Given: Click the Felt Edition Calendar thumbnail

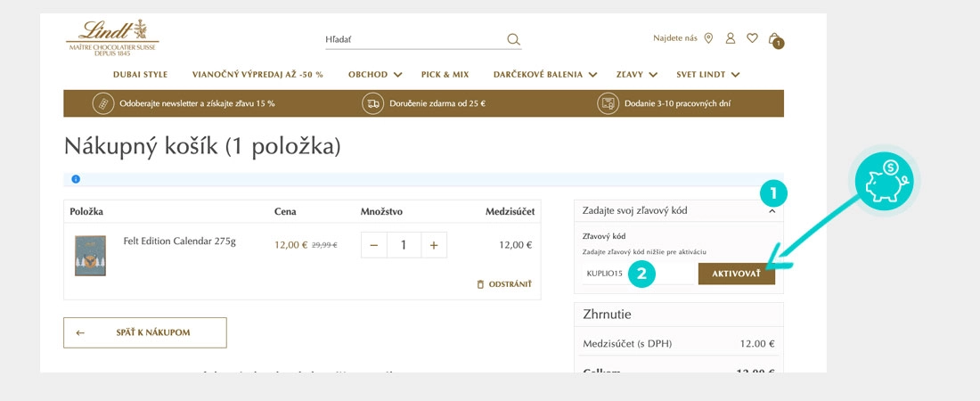Looking at the screenshot, I should coord(90,256).
